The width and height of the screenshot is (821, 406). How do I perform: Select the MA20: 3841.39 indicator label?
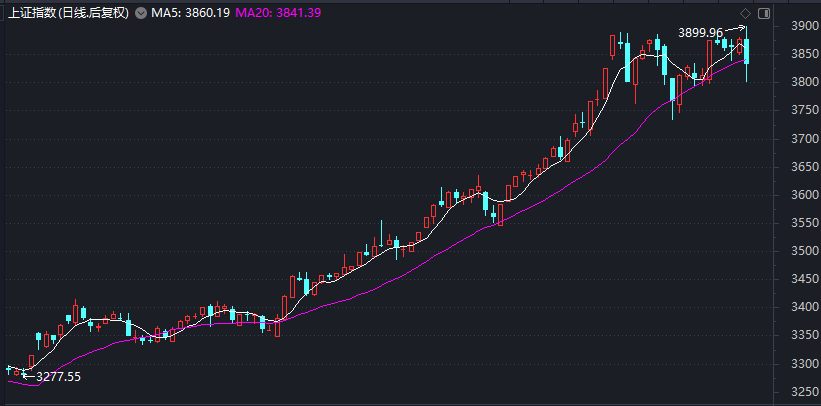278,13
